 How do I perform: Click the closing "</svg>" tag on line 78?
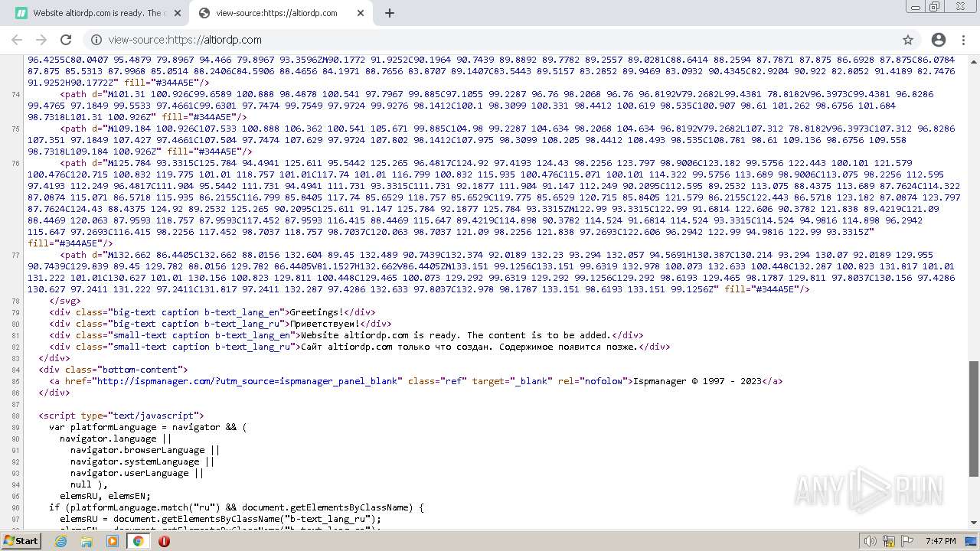tap(65, 301)
